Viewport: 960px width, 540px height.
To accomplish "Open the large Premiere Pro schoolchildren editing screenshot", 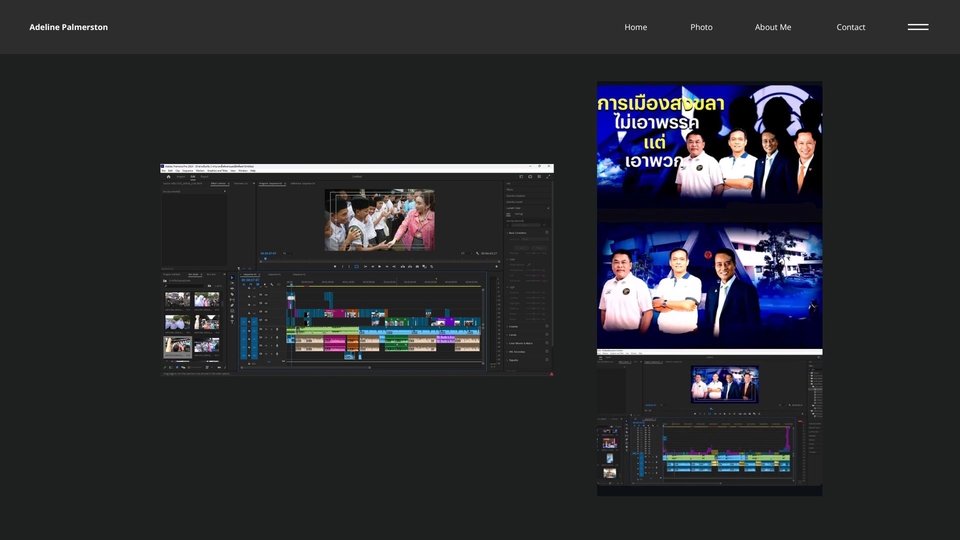I will (x=357, y=269).
